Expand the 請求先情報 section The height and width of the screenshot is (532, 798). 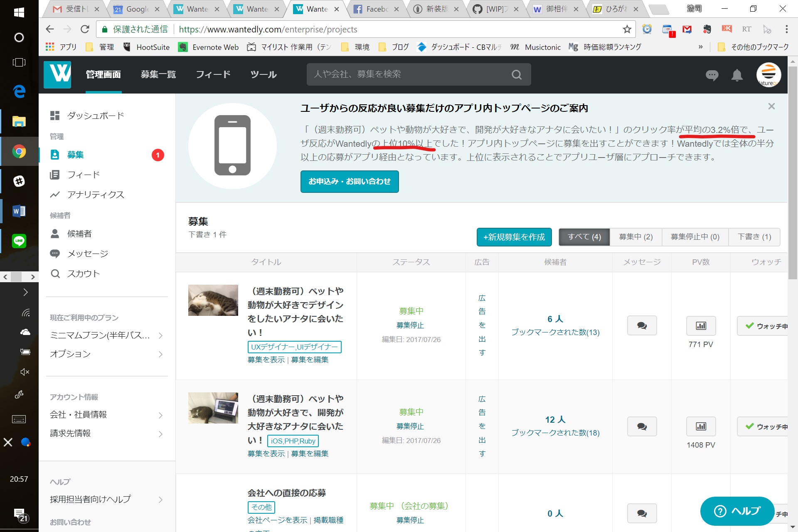pos(71,433)
